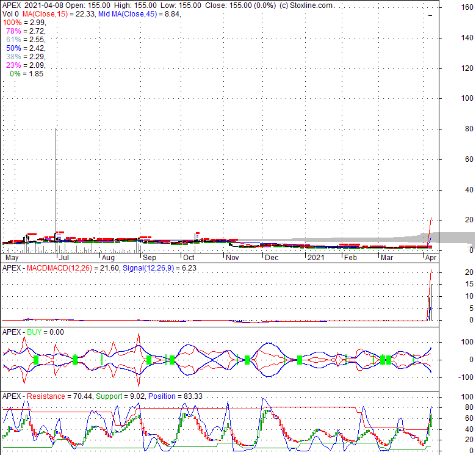Click the 78% = 2.72 Fibonacci level

click(26, 31)
